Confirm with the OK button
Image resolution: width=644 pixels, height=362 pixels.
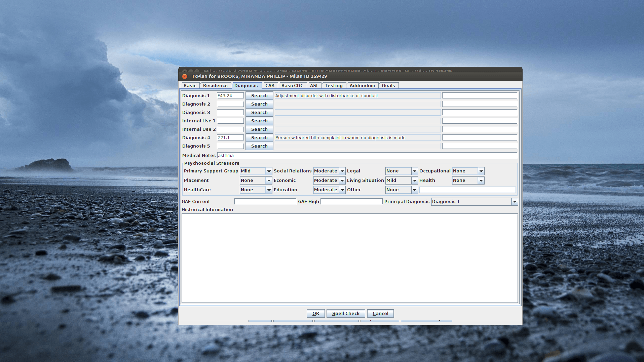tap(316, 314)
